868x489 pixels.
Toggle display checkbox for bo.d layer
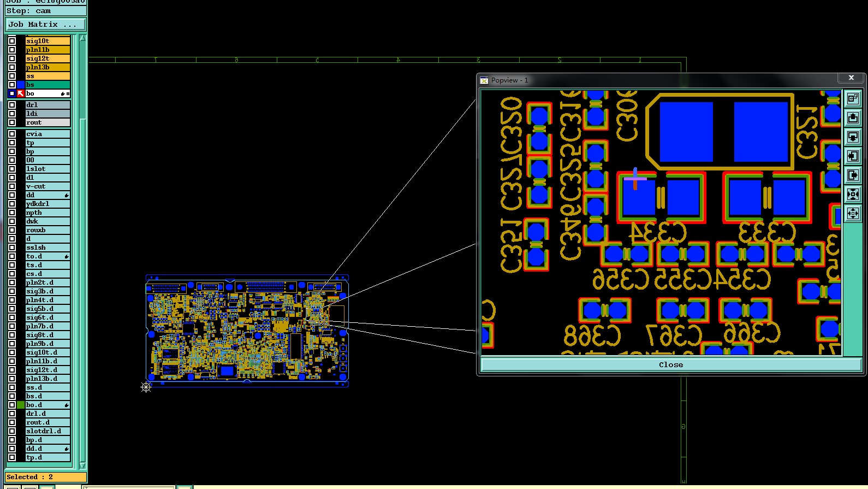pos(12,405)
